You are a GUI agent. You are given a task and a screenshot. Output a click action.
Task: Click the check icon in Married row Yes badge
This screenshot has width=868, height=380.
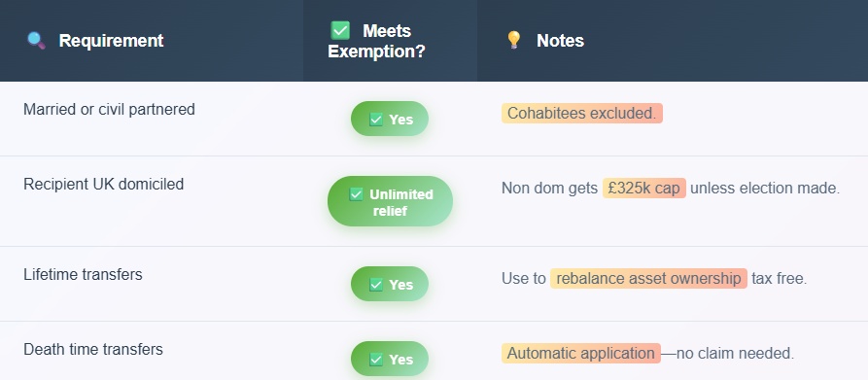click(x=376, y=120)
